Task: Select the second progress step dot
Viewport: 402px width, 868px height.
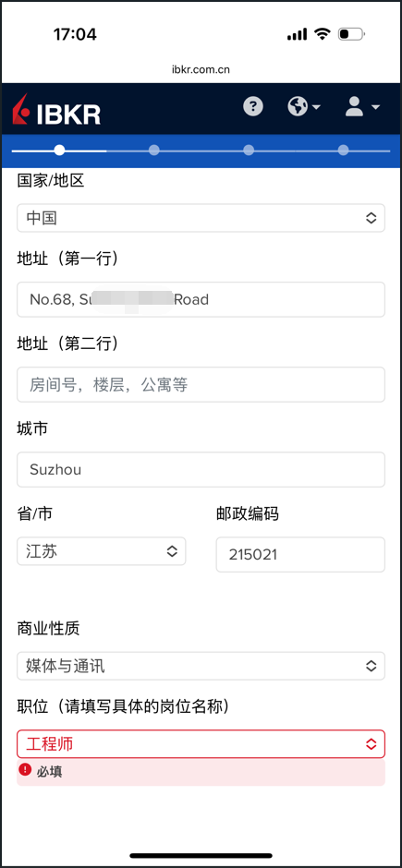Action: [154, 150]
